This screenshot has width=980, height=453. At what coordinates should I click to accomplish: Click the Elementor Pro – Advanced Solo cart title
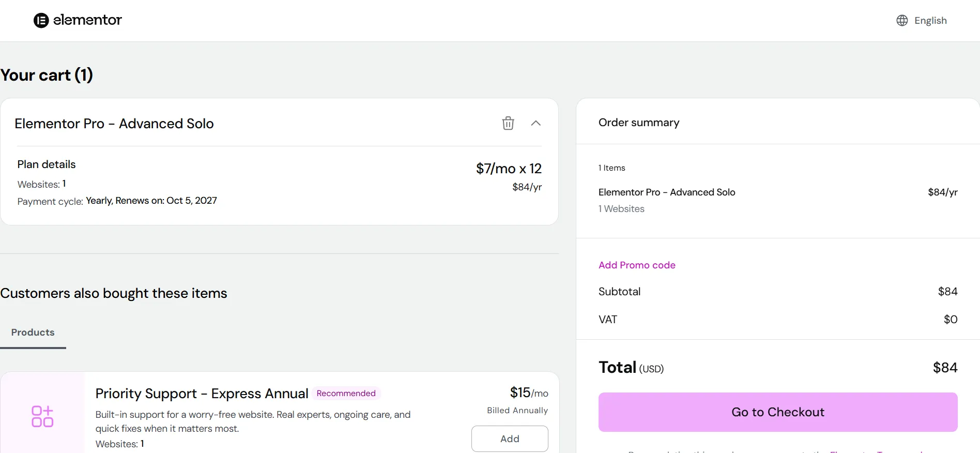114,124
